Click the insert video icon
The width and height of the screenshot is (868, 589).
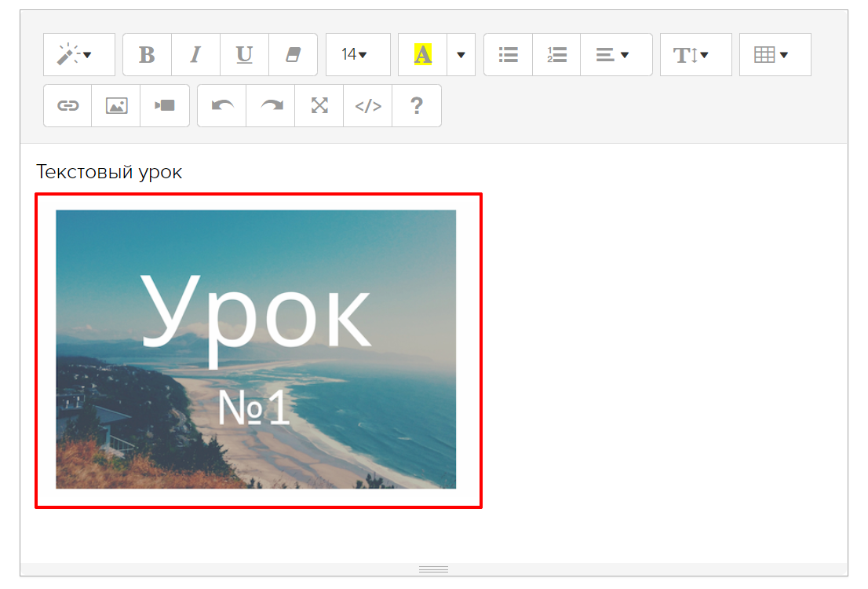[165, 106]
